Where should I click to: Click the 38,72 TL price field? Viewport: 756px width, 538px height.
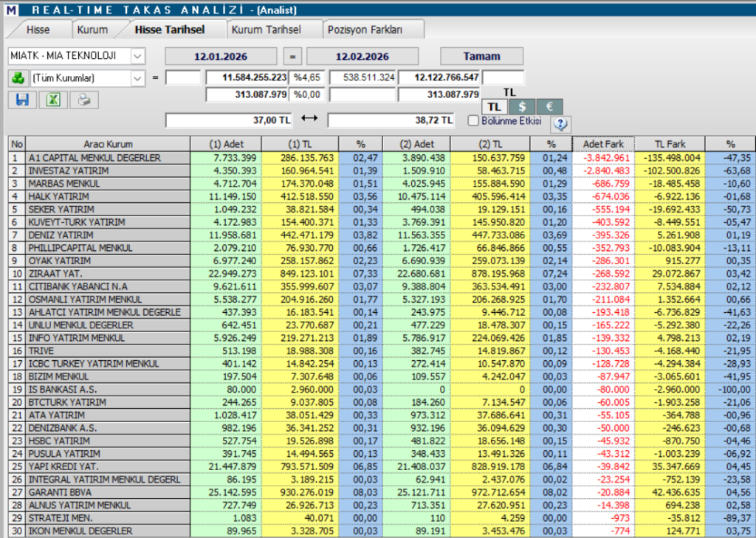(x=391, y=120)
